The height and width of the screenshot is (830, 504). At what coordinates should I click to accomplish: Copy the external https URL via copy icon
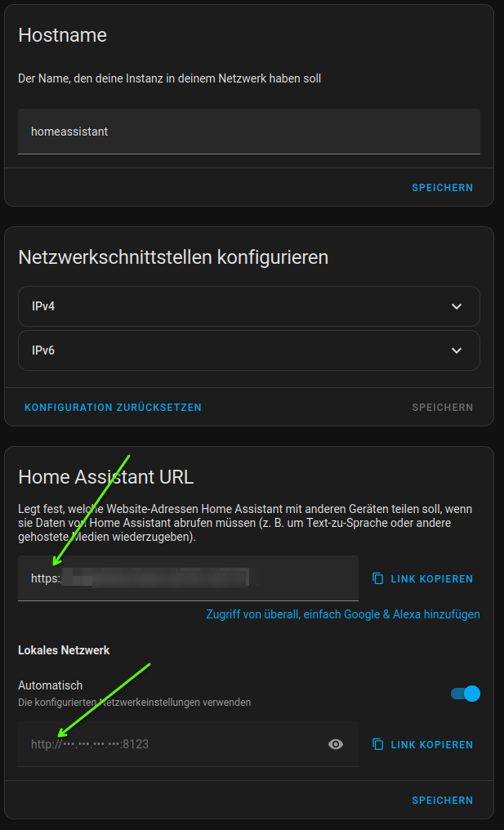pyautogui.click(x=377, y=578)
